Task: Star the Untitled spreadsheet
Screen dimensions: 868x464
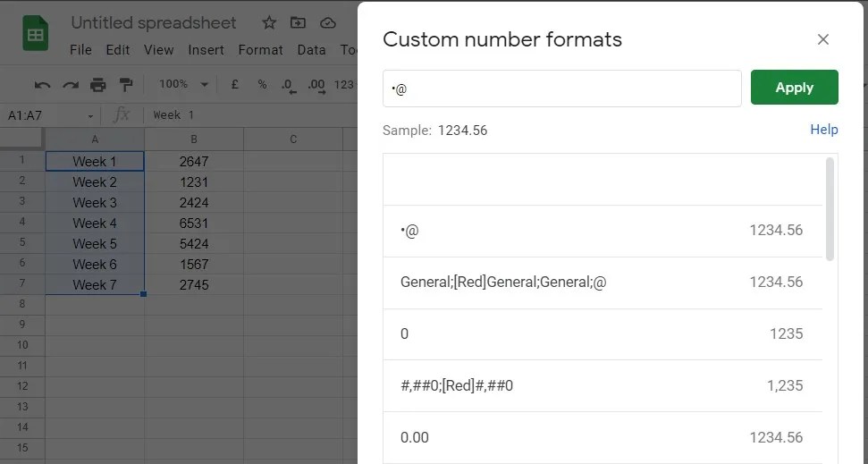Action: click(269, 22)
